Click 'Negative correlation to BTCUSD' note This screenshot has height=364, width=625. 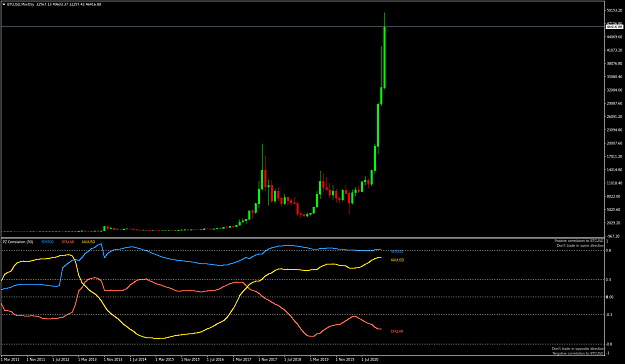tap(578, 353)
